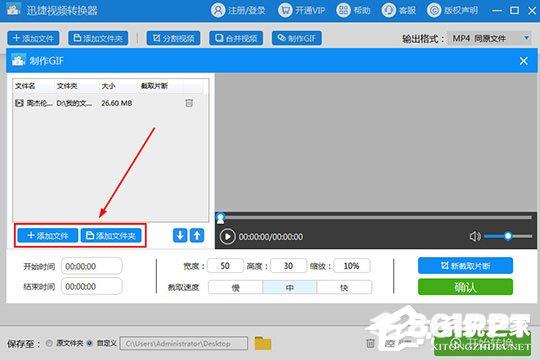The width and height of the screenshot is (540, 360).
Task: Click the green 确认 button
Action: (x=465, y=287)
